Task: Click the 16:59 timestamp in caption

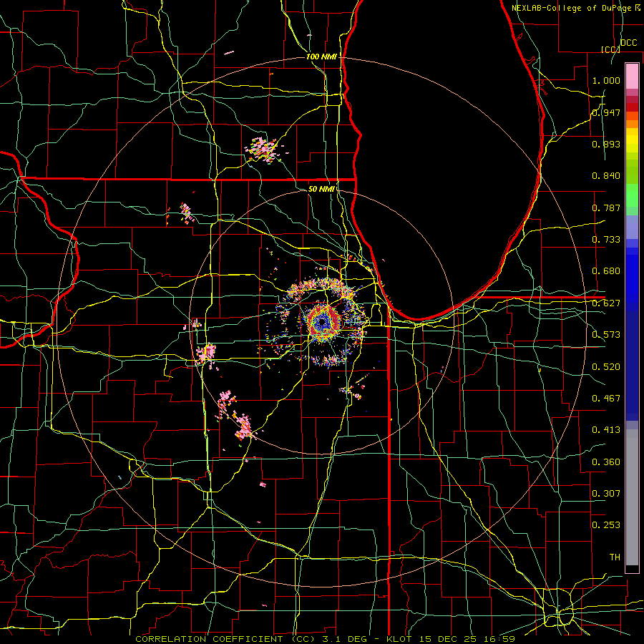Action: coord(499,639)
